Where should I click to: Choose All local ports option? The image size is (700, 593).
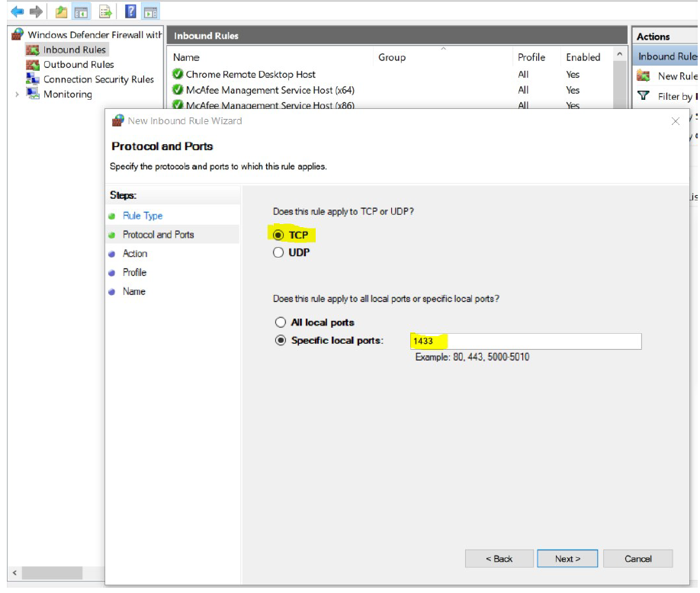tap(281, 322)
